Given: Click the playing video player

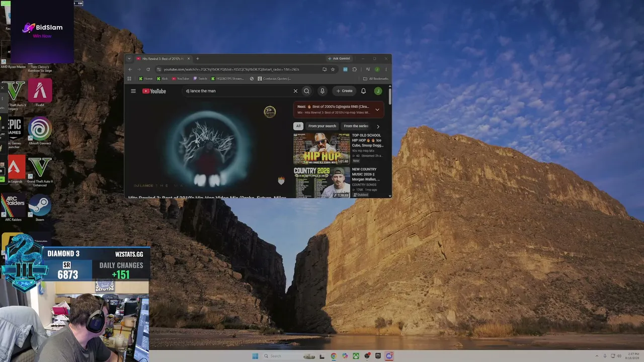Looking at the screenshot, I should [208, 146].
